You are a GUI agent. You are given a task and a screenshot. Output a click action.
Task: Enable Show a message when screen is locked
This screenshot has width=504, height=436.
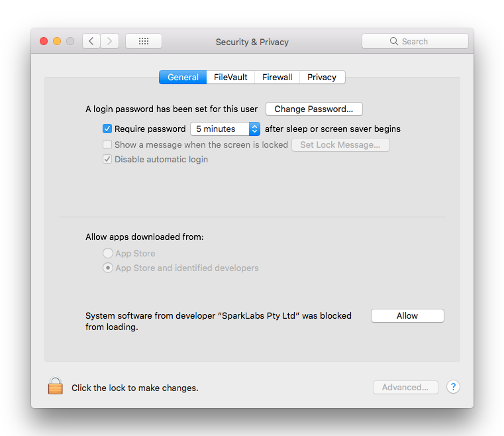[x=107, y=144]
